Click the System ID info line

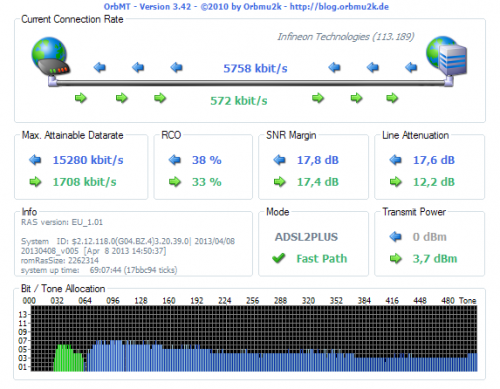tap(128, 241)
